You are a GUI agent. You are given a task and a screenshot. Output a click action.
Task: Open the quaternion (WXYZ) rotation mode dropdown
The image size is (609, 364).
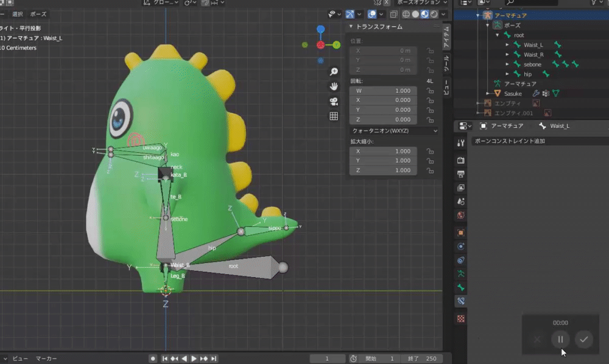(x=394, y=130)
